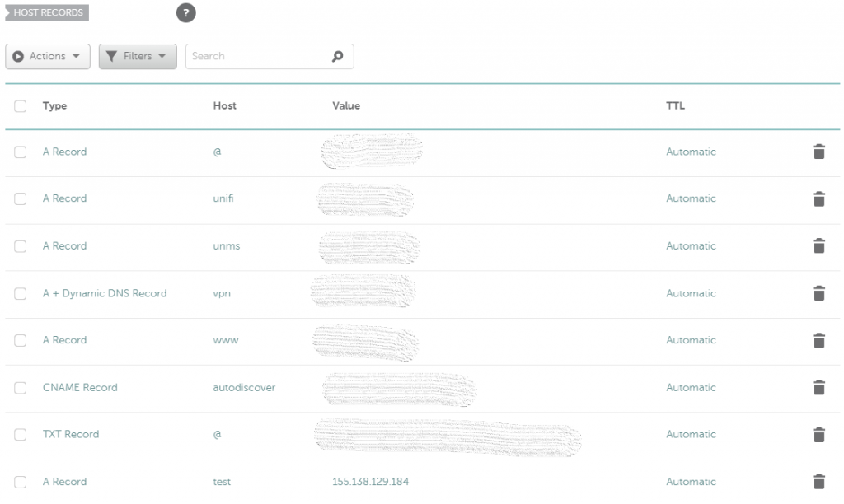Image resolution: width=844 pixels, height=504 pixels.
Task: Delete the autodiscover CNAME record
Action: [818, 388]
